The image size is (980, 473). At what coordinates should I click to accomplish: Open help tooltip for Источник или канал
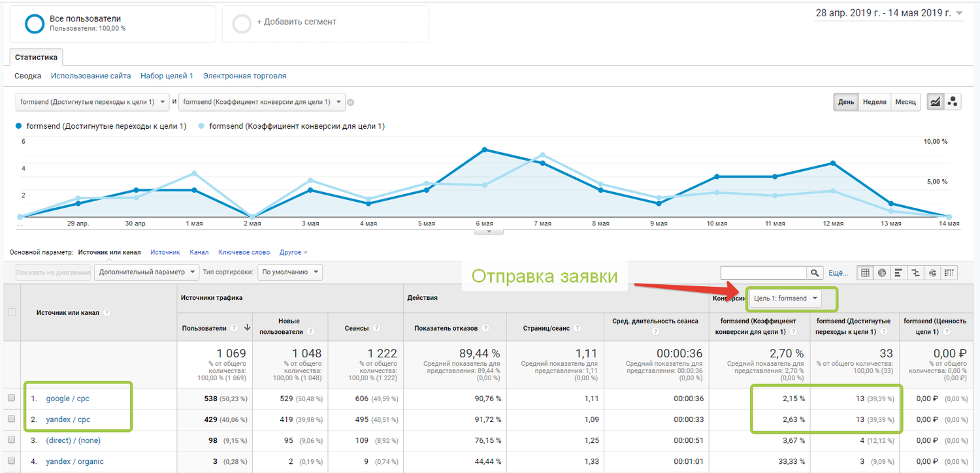click(x=107, y=312)
